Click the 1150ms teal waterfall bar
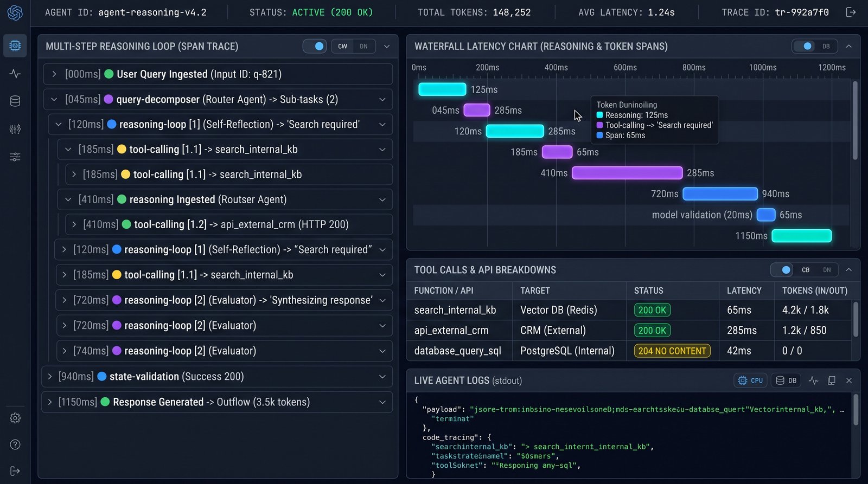 [801, 236]
